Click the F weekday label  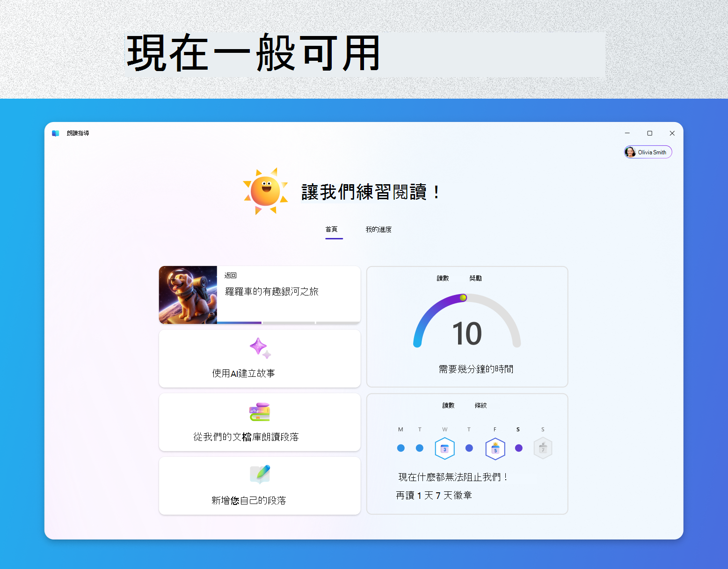(x=495, y=429)
